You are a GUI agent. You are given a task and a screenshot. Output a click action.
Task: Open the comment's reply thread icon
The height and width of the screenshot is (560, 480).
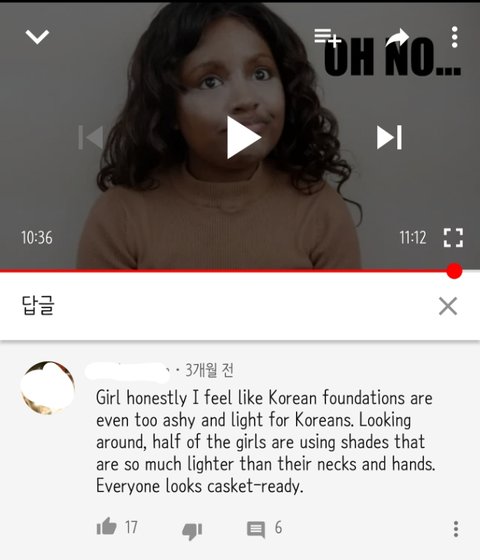pyautogui.click(x=256, y=529)
